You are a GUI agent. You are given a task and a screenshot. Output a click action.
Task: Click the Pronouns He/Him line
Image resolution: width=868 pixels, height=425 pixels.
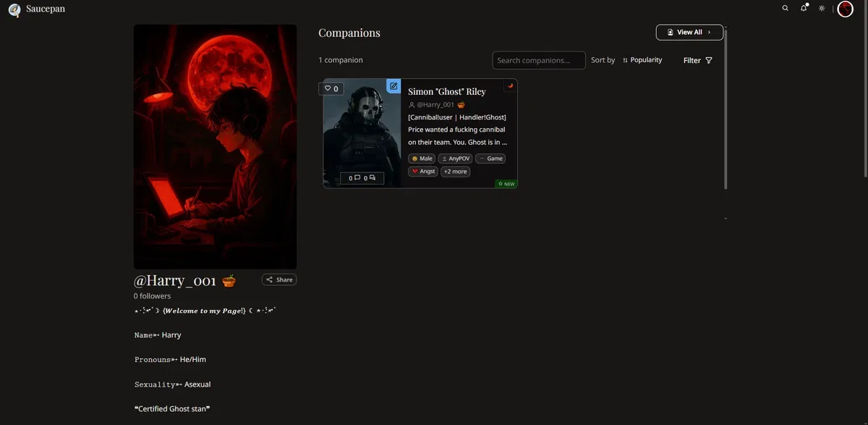click(171, 359)
